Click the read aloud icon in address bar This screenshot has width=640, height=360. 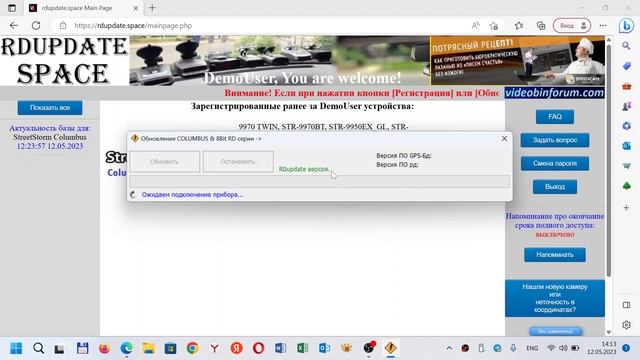click(x=476, y=25)
